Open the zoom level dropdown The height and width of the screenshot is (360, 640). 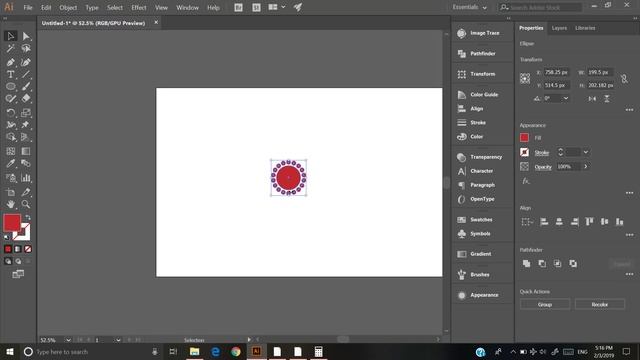(x=68, y=340)
